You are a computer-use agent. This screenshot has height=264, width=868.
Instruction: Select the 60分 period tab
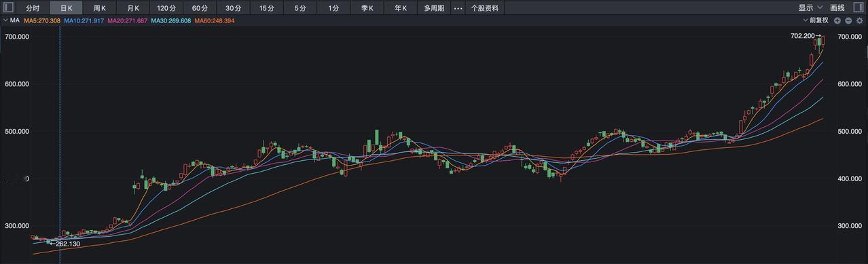[x=200, y=8]
